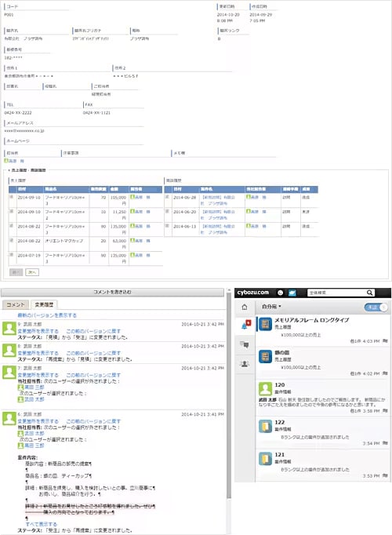Image resolution: width=392 pixels, height=535 pixels.
Task: Open record icon of the 2014-09-10 first sales row
Action: pyautogui.click(x=12, y=197)
